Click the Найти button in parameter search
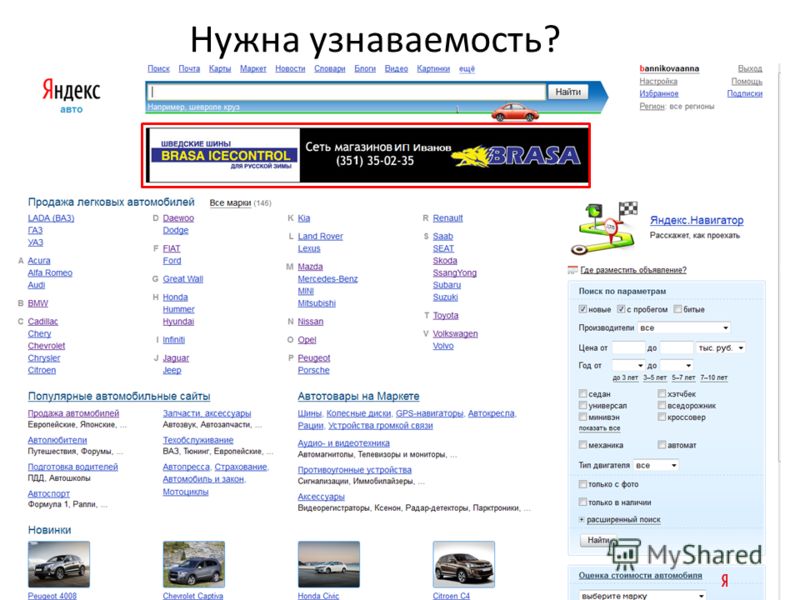 (598, 540)
